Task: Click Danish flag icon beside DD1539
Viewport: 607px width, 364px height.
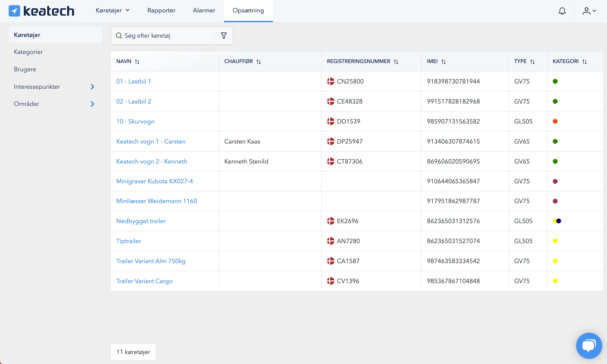Action: pyautogui.click(x=330, y=121)
